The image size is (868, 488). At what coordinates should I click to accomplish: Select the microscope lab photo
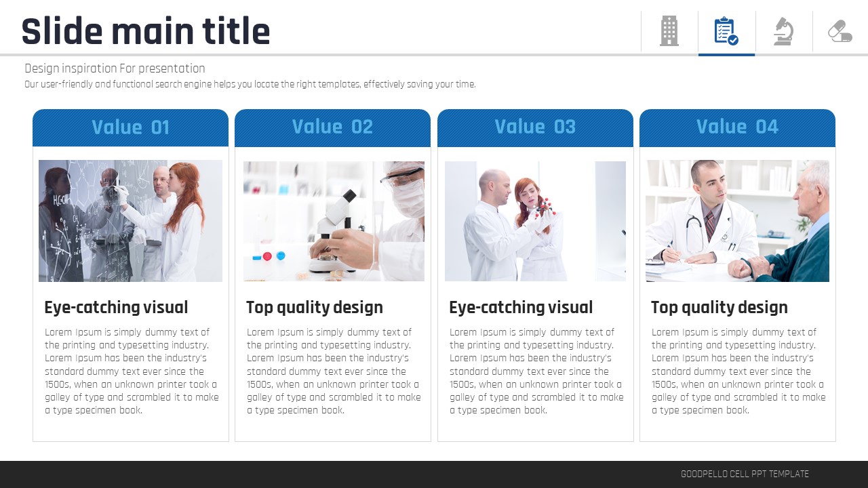(x=334, y=221)
